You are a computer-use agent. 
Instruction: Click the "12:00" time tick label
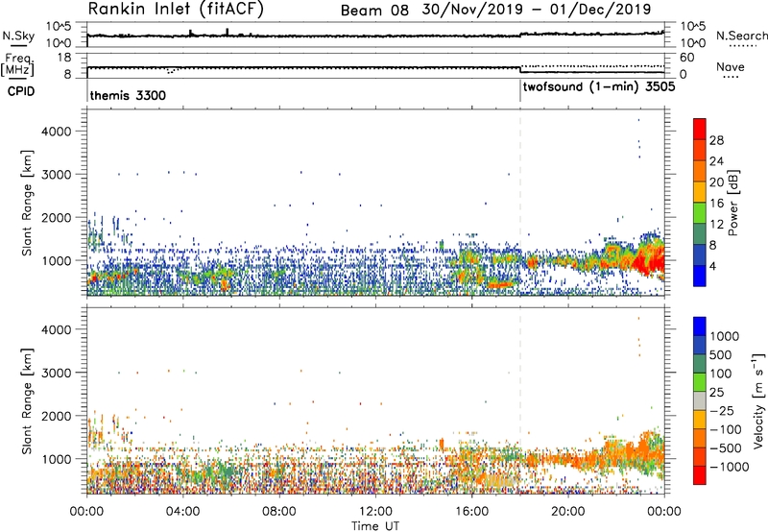[x=375, y=512]
